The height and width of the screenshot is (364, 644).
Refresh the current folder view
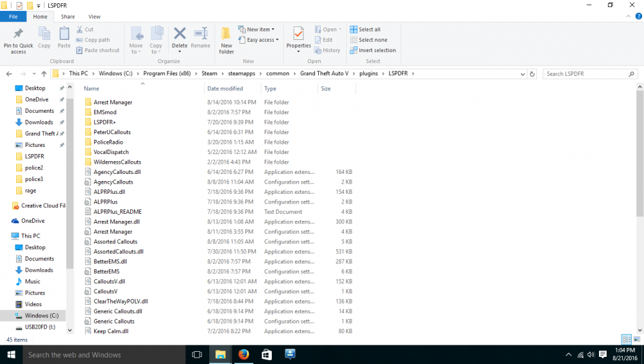(533, 74)
